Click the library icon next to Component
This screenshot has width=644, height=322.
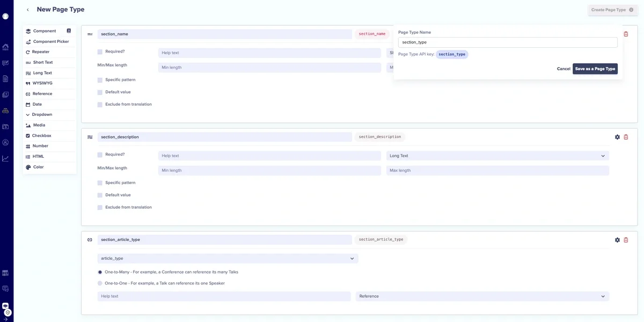(69, 31)
